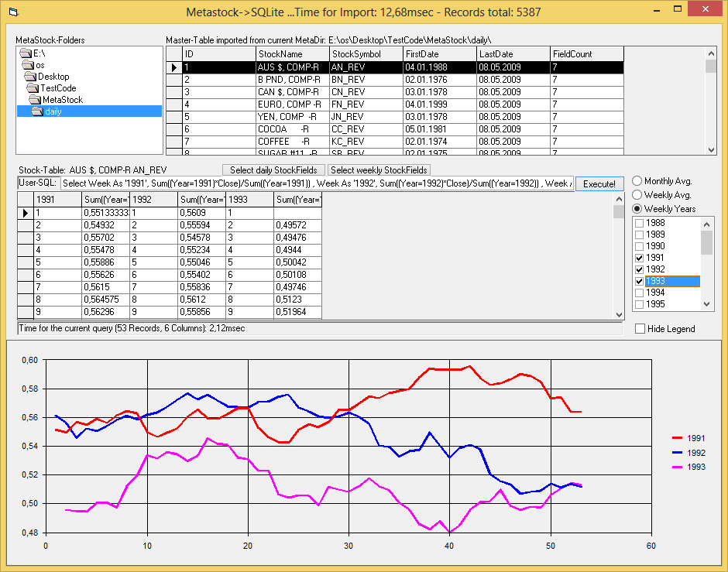Image resolution: width=728 pixels, height=572 pixels.
Task: Open the TestCode folder
Action: (58, 88)
